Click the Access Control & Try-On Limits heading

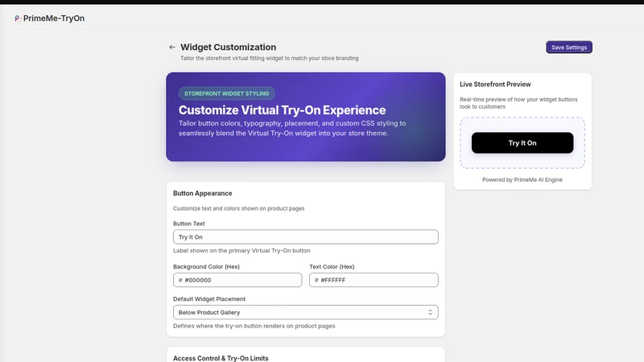pos(221,358)
